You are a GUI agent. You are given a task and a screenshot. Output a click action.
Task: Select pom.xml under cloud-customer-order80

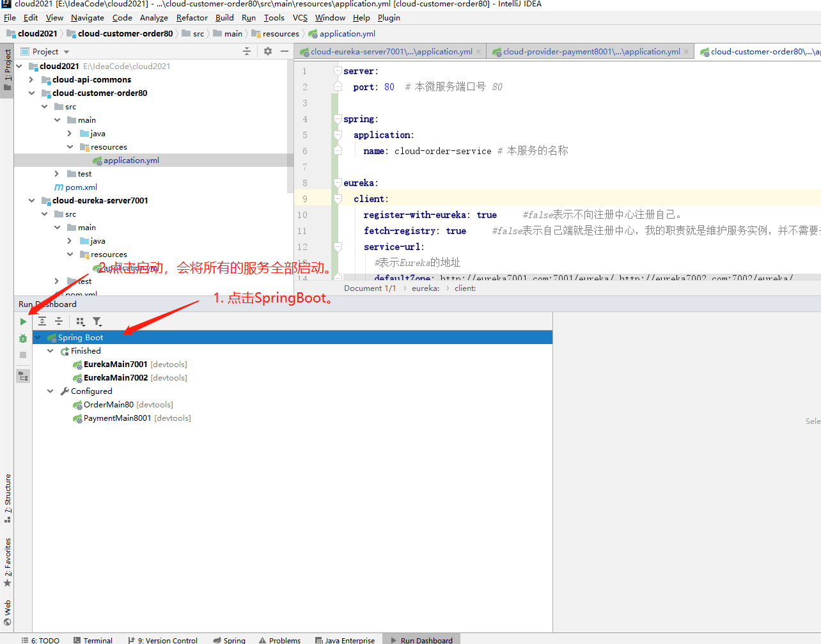pyautogui.click(x=75, y=187)
